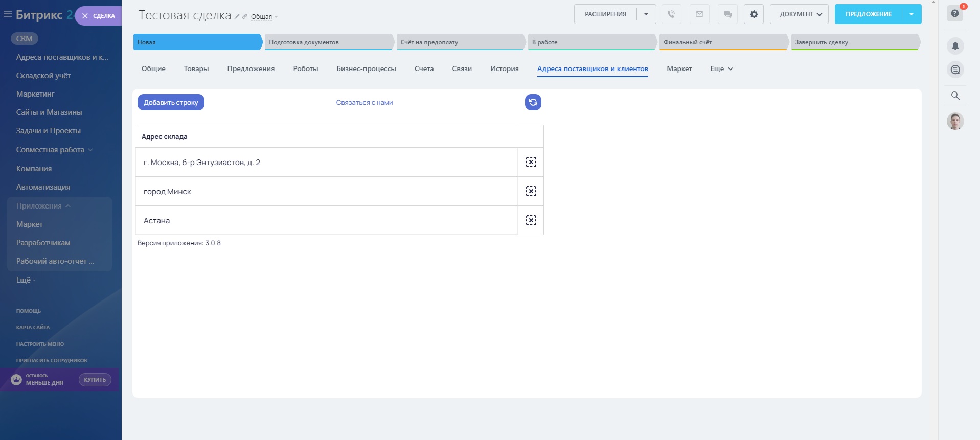Viewport: 980px width, 440px height.
Task: Expand the Документ dropdown
Action: [x=800, y=14]
